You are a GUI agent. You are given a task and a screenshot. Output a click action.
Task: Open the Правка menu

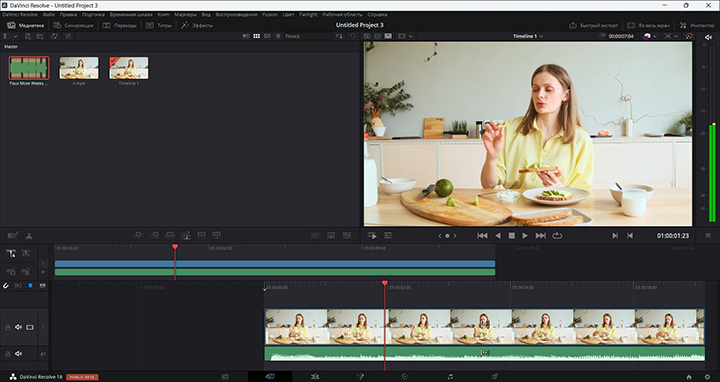[x=68, y=15]
